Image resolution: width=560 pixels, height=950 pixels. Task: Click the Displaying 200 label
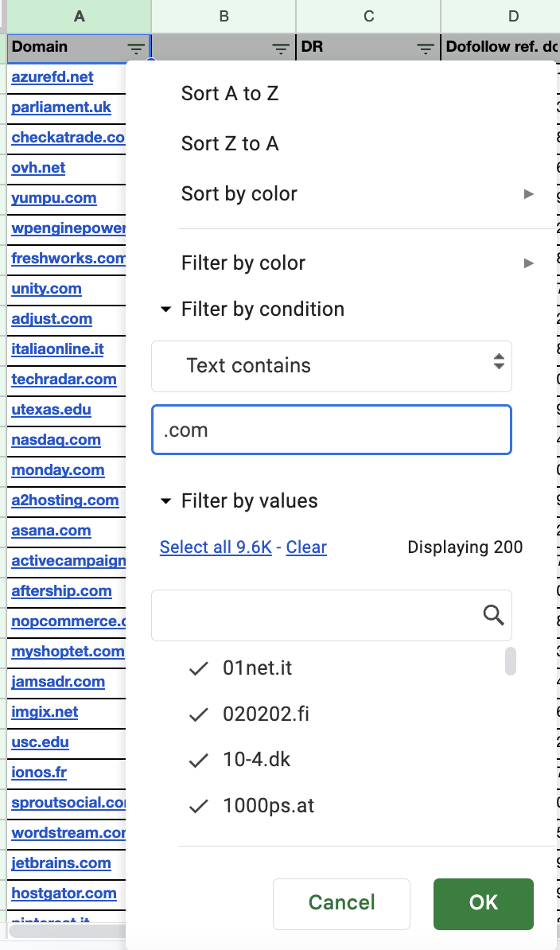point(465,547)
